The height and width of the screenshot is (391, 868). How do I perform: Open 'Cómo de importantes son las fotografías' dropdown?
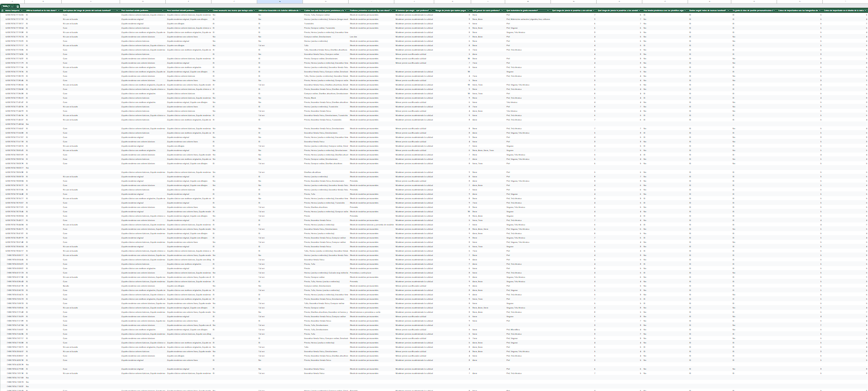(x=820, y=10)
